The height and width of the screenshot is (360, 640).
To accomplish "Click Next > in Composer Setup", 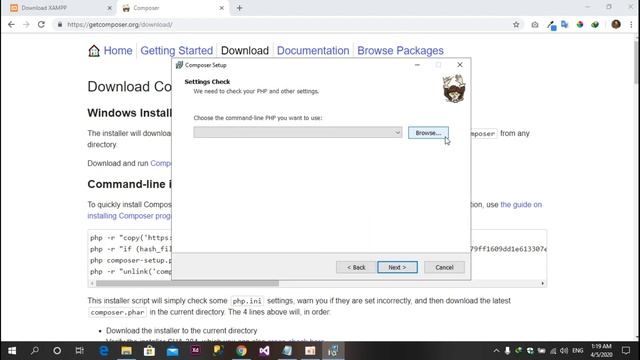I will click(397, 267).
